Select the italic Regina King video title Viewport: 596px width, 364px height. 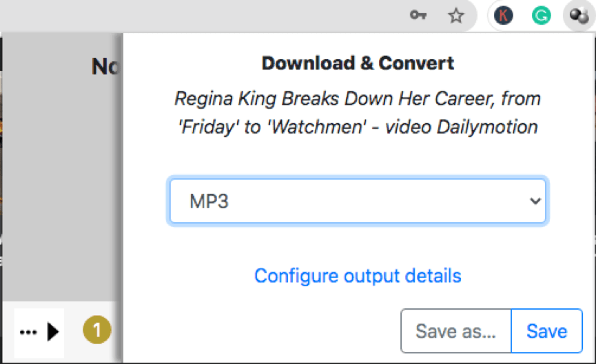pyautogui.click(x=358, y=98)
